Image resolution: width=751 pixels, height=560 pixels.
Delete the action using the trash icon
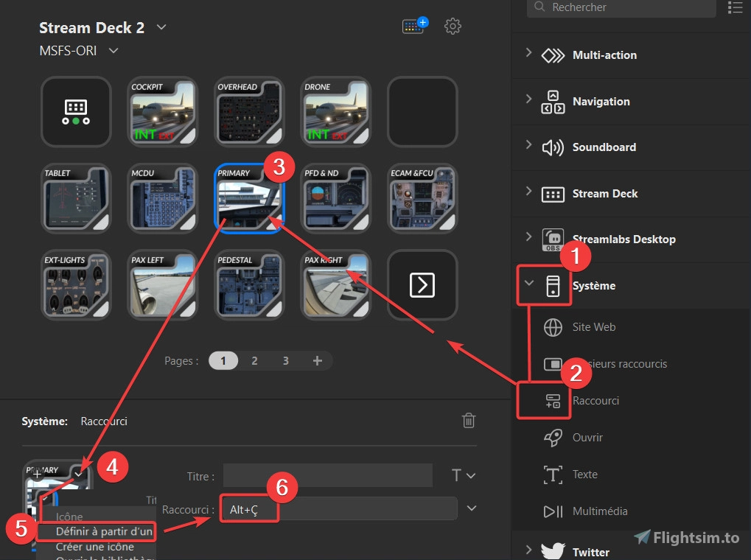tap(469, 420)
